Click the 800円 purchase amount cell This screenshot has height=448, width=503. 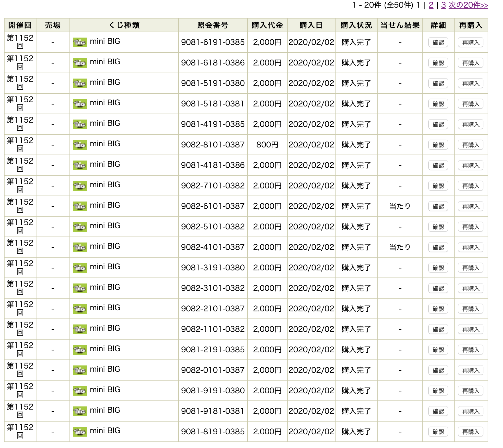coord(267,145)
